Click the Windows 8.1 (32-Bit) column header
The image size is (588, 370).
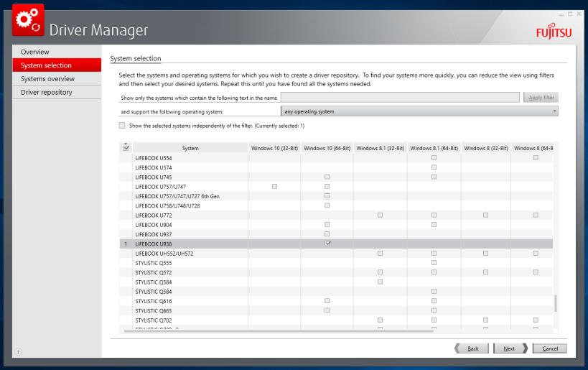(381, 148)
